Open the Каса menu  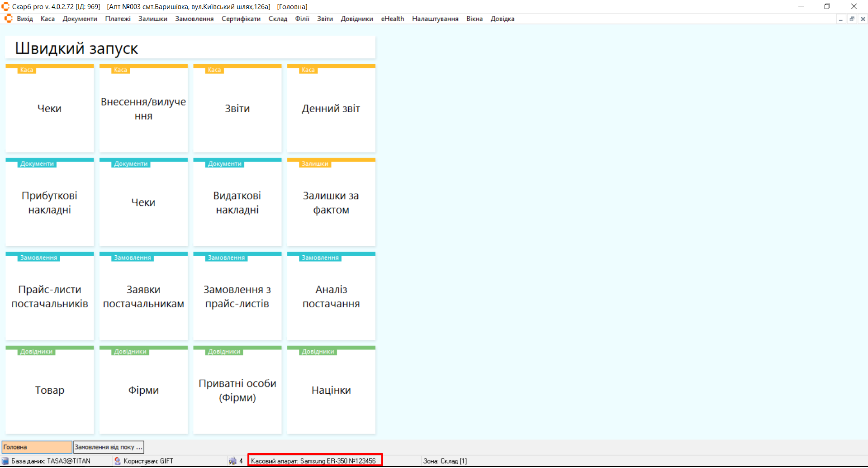[x=47, y=19]
